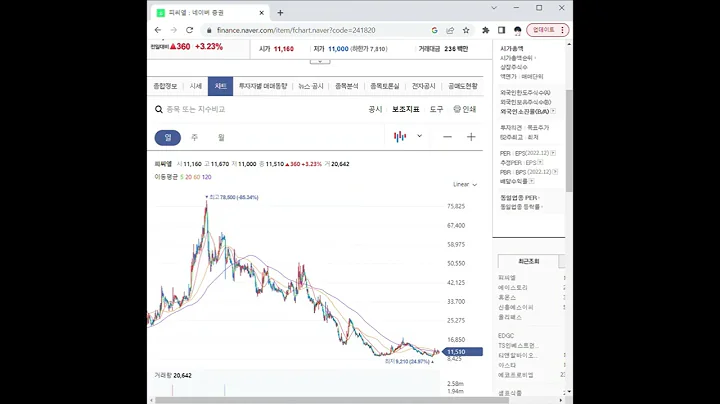720x404 pixels.
Task: Toggle the 5-day moving average
Action: (x=182, y=177)
